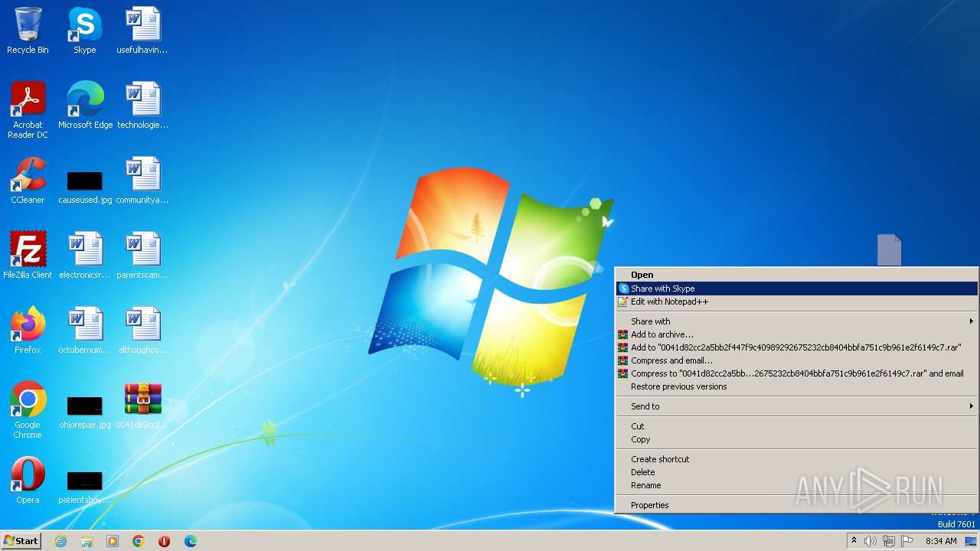Expand the Send to submenu

(x=796, y=406)
